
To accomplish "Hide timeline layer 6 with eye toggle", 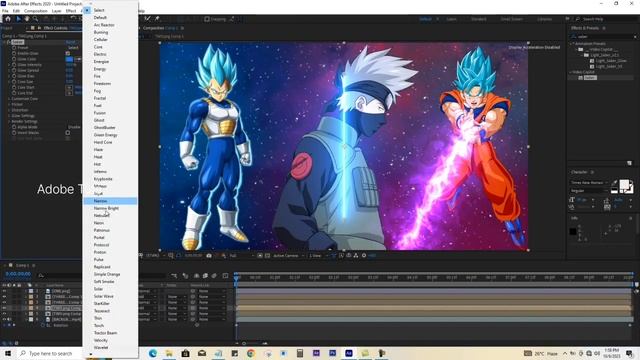I will pyautogui.click(x=4, y=320).
